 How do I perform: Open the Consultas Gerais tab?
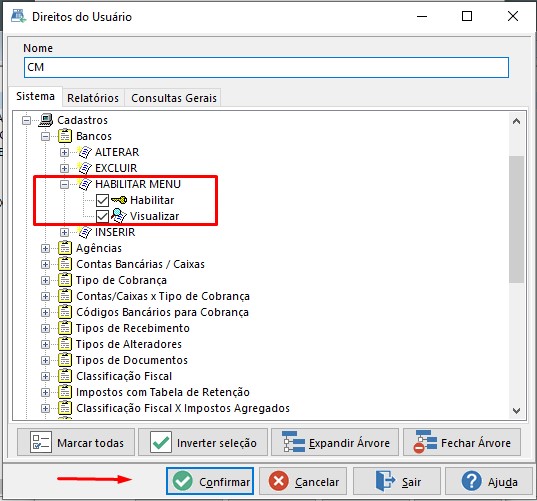point(174,98)
